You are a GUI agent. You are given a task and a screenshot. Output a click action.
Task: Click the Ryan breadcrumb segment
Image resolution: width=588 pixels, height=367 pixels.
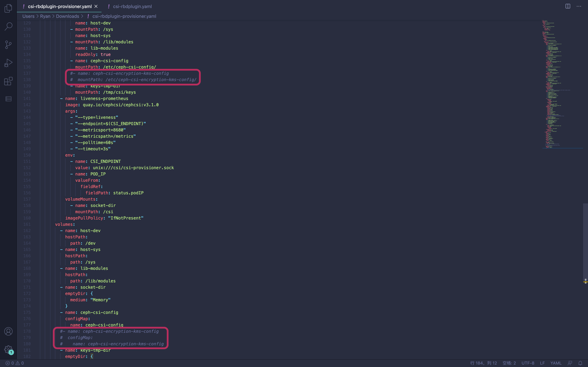pyautogui.click(x=45, y=16)
